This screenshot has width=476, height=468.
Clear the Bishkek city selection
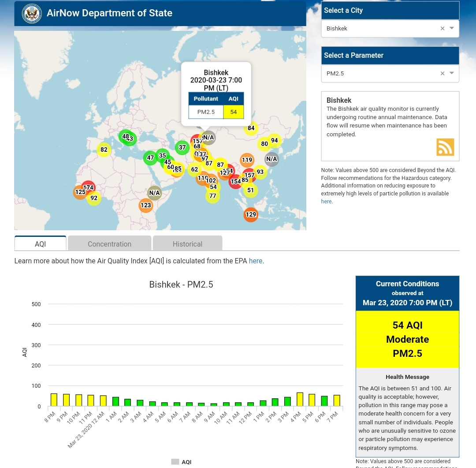click(x=443, y=29)
